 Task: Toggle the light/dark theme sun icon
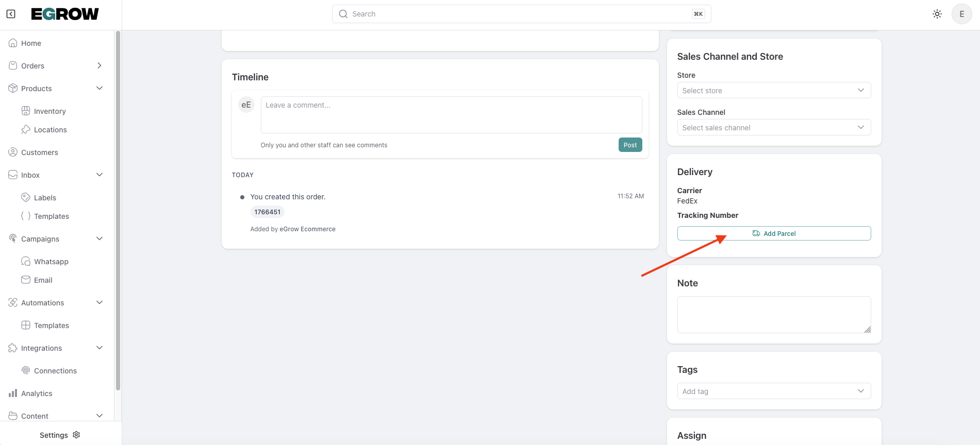coord(937,14)
